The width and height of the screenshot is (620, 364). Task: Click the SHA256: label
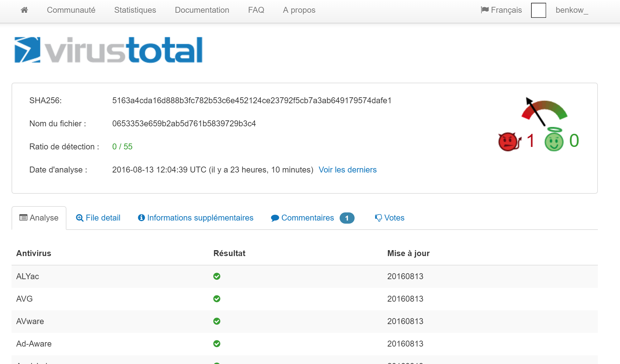[46, 100]
